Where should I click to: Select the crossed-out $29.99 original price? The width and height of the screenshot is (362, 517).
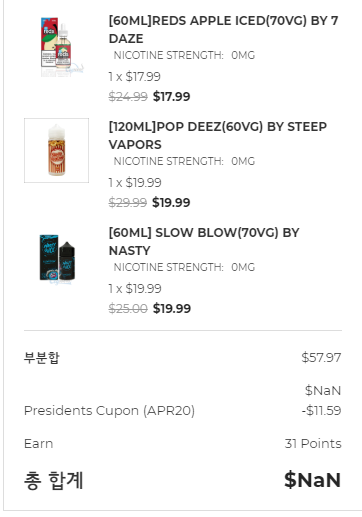pos(128,203)
